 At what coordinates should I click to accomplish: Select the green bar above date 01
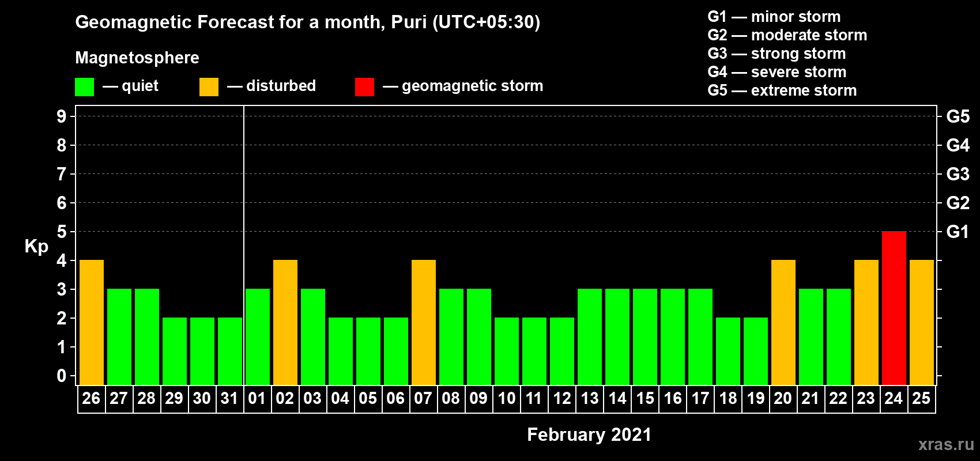[258, 337]
